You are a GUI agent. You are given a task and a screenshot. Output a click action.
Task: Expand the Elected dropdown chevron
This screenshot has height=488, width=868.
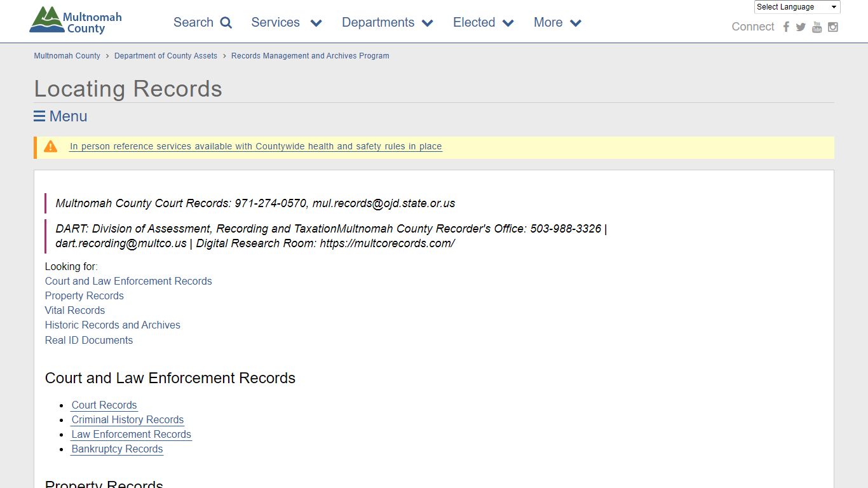[x=508, y=24]
